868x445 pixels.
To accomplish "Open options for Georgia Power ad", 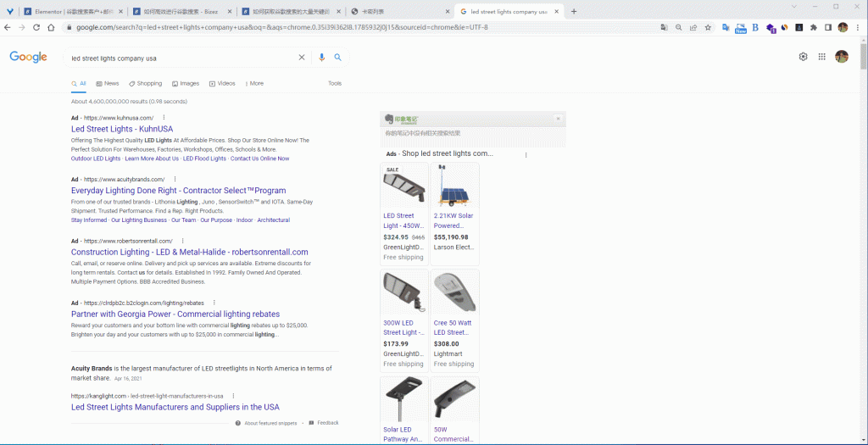I will coord(214,303).
